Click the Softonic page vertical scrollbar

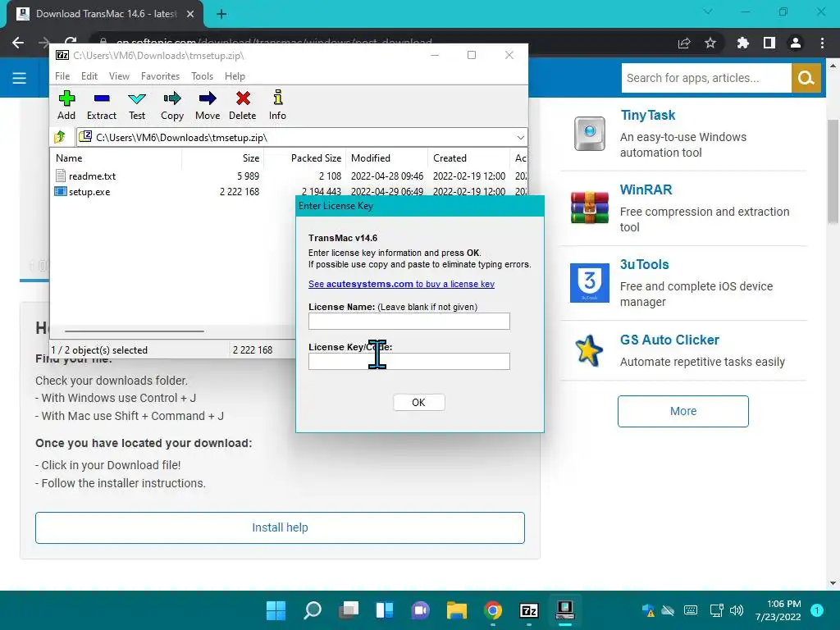tap(833, 171)
